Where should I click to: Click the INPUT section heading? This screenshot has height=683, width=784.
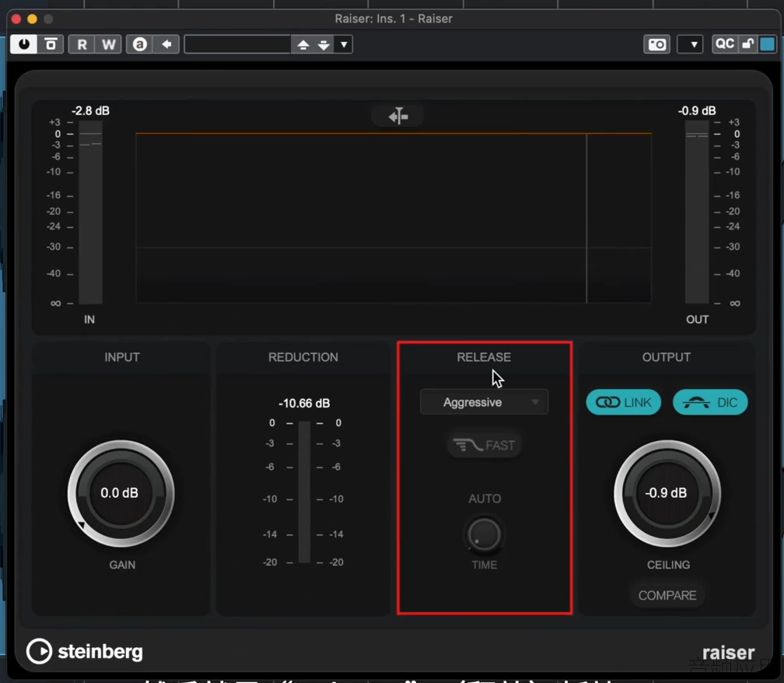coord(122,357)
